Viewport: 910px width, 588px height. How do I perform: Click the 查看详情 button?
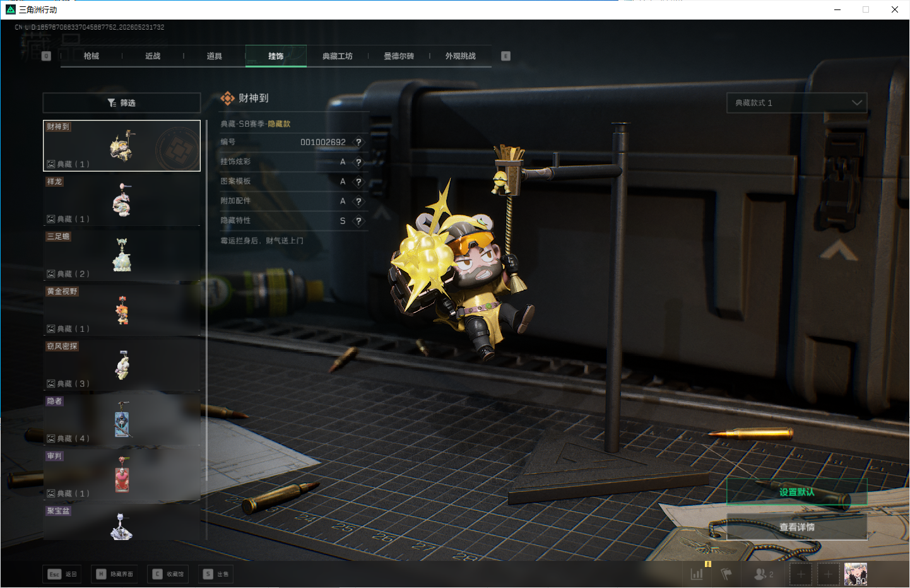[797, 527]
